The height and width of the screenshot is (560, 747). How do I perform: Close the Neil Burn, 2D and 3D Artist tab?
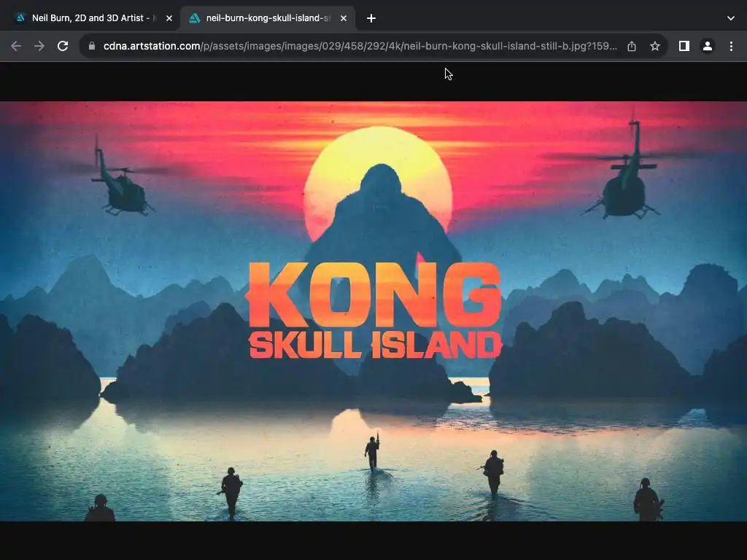point(169,18)
